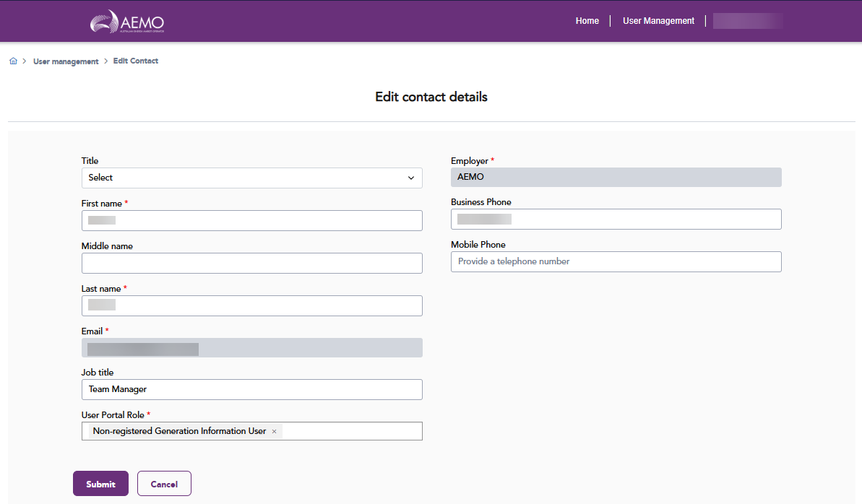Click the Employer field showing AEMO
This screenshot has height=504, width=862.
616,177
